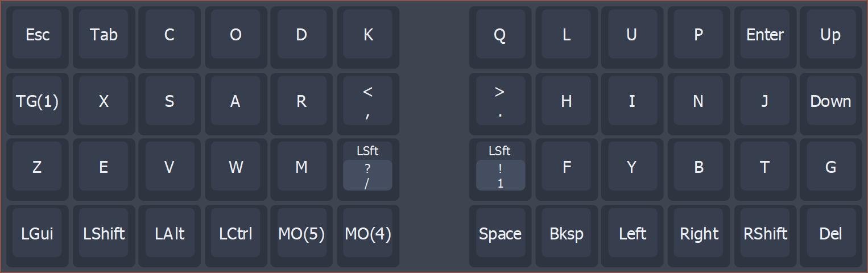Viewport: 868px width, 273px height.
Task: Select the Down arrow key
Action: tap(830, 102)
